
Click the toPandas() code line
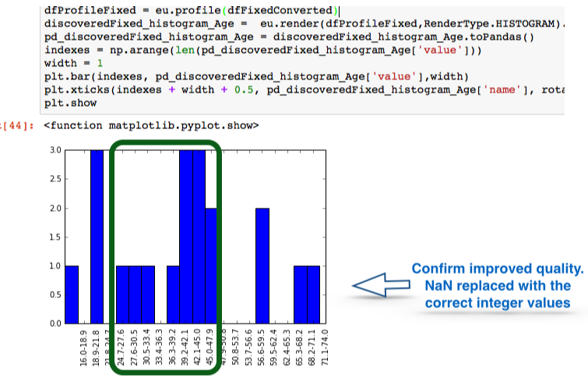point(289,37)
